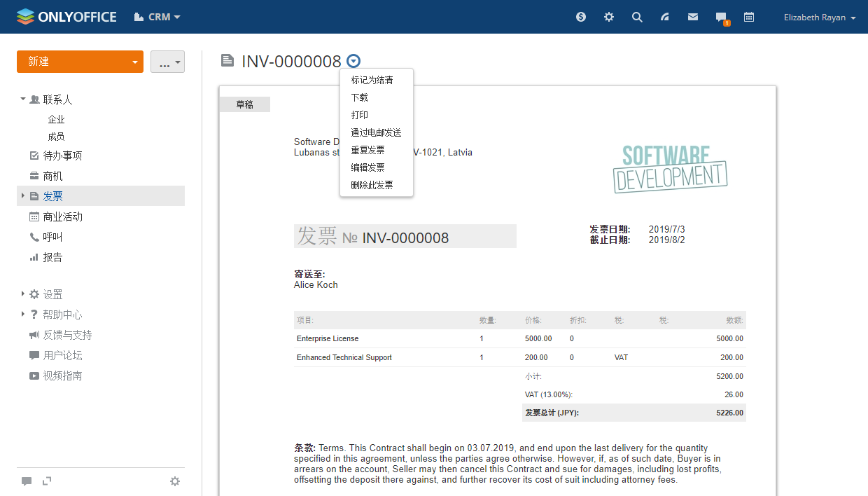Choose 通过电邮发送 from the menu

[x=376, y=132]
